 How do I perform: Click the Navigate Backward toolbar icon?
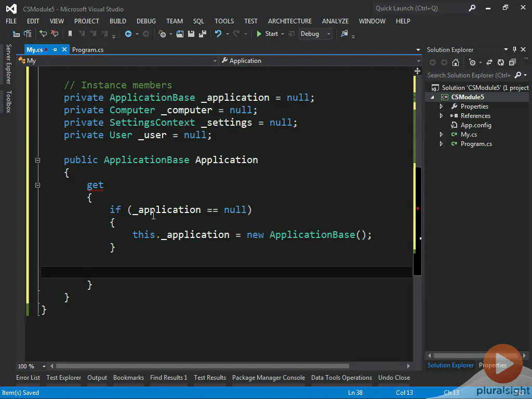(128, 34)
